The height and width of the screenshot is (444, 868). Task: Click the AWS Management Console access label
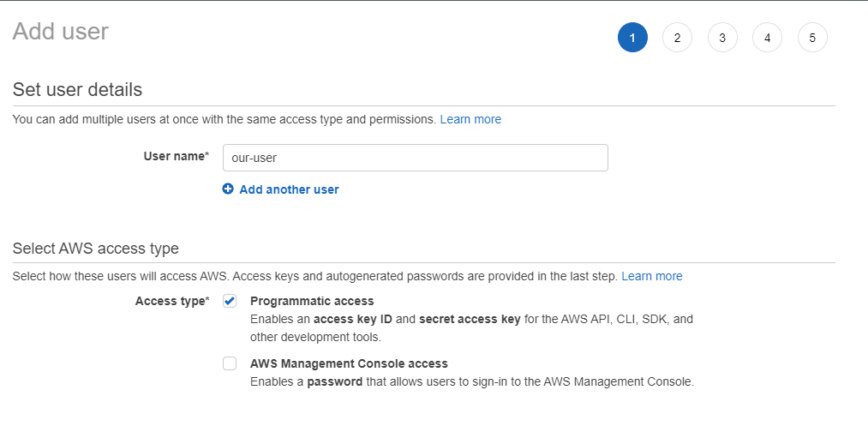349,363
